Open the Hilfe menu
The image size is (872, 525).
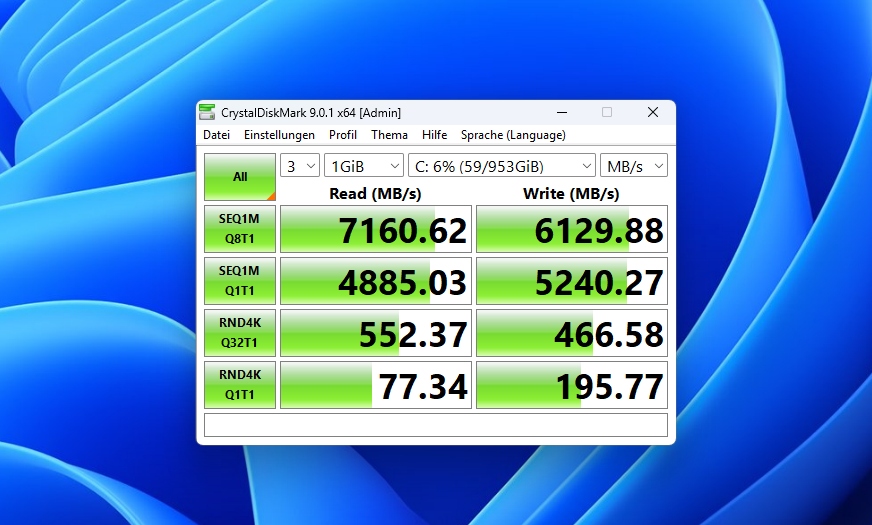tap(434, 135)
